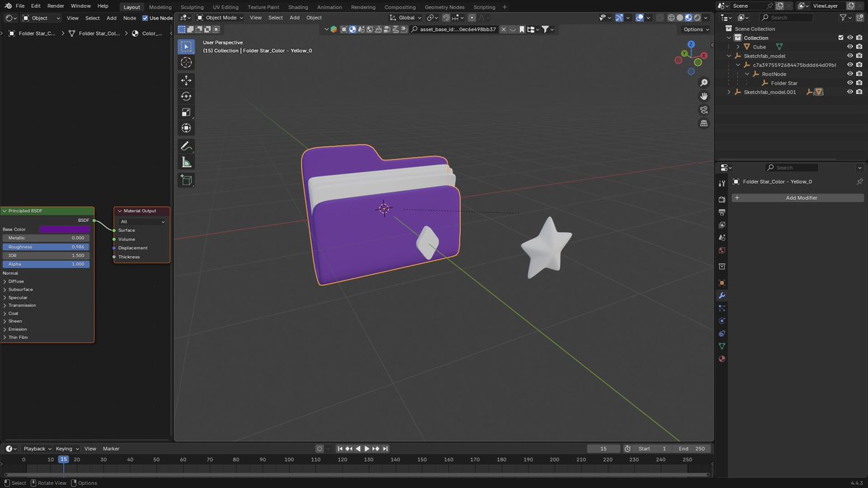Select the Annotate tool

(x=186, y=146)
